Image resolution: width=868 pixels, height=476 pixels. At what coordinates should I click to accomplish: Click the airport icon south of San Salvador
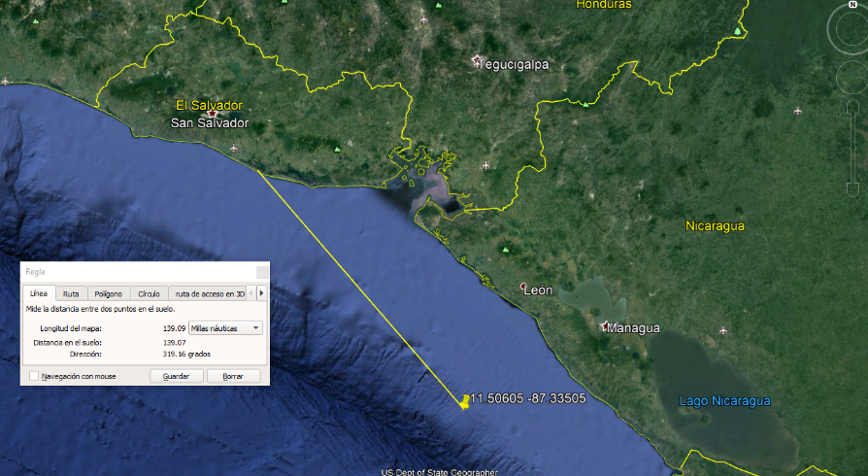(234, 148)
